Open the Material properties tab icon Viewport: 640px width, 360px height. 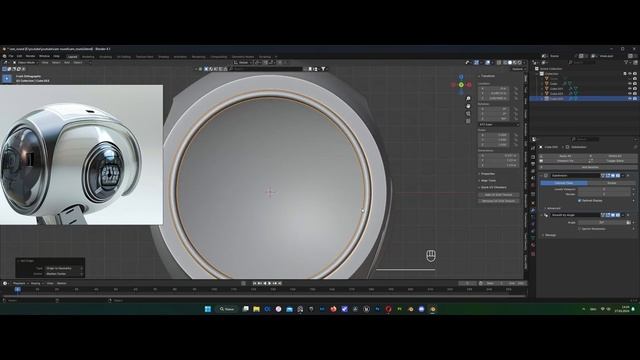(x=533, y=245)
